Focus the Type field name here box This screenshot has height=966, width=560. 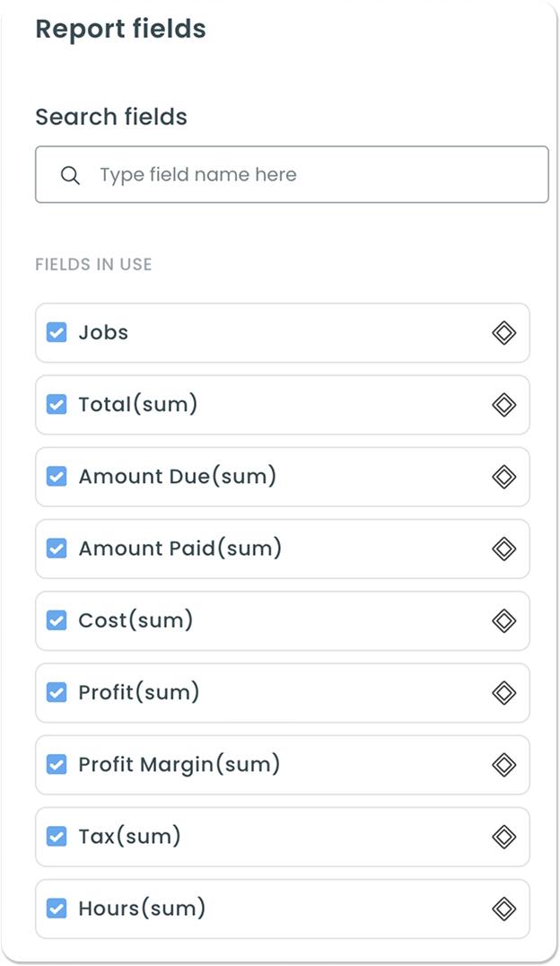coord(292,174)
